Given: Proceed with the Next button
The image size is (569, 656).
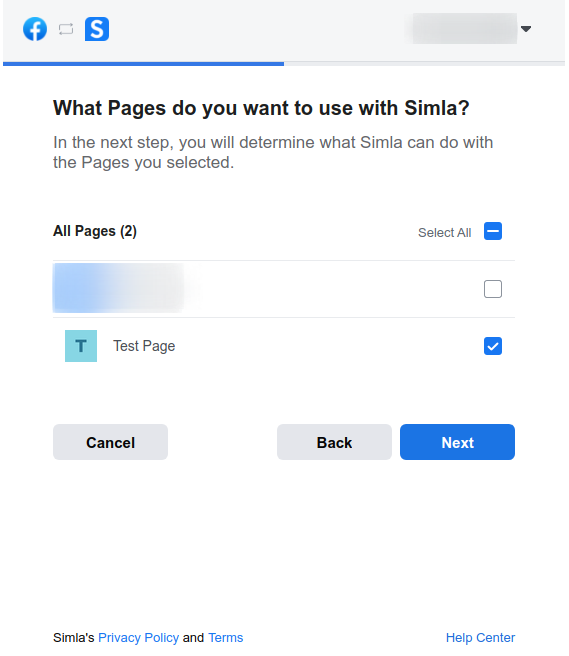Looking at the screenshot, I should tap(457, 442).
